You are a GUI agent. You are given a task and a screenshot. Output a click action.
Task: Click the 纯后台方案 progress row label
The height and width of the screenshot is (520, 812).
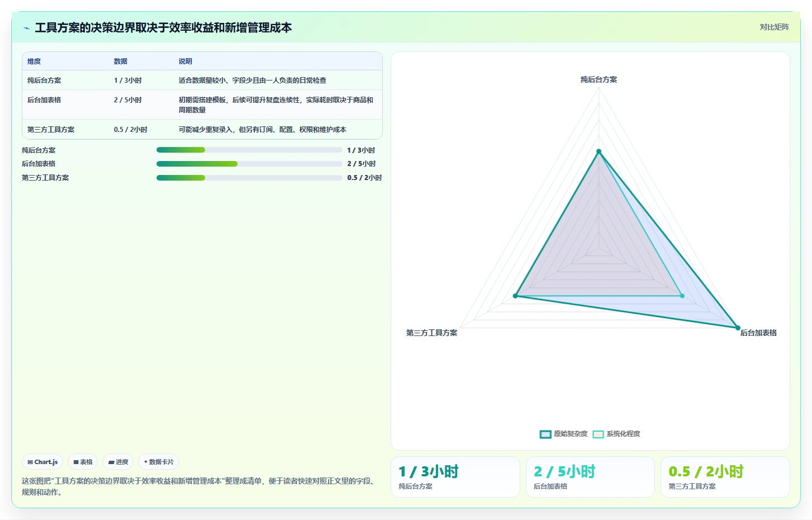coord(39,150)
